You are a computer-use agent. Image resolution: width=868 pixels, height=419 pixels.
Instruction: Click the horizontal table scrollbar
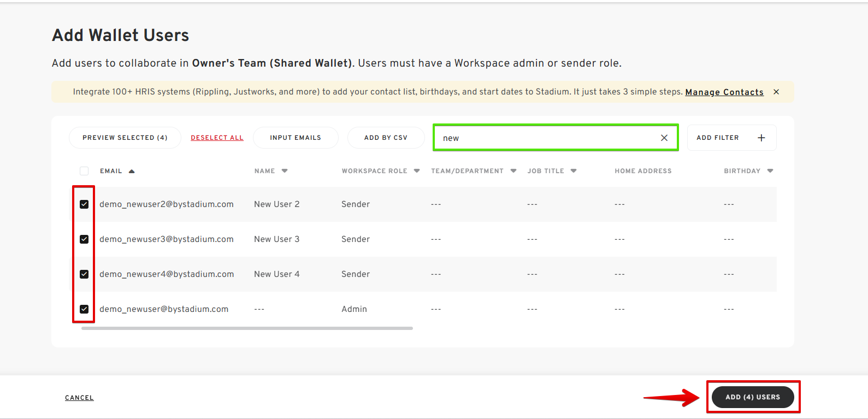[x=247, y=328]
